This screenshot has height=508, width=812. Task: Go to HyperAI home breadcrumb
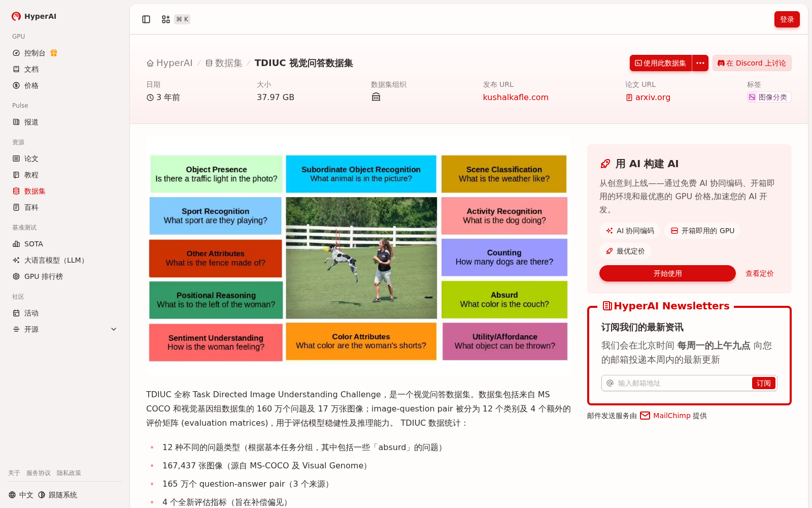click(170, 63)
